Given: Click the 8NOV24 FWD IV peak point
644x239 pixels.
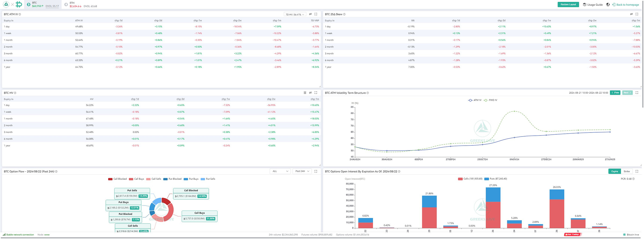Looking at the screenshot, I should coord(514,111).
